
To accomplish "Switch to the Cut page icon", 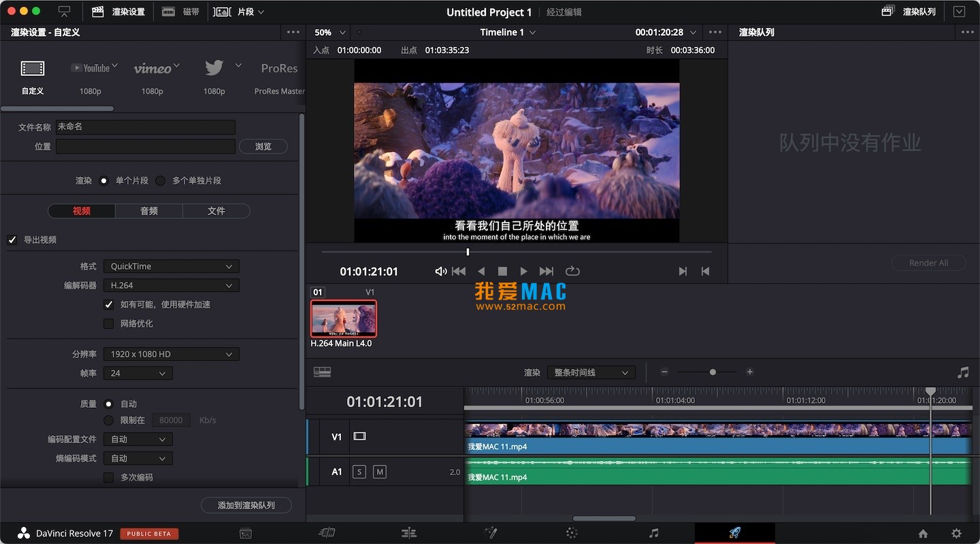I will click(327, 533).
